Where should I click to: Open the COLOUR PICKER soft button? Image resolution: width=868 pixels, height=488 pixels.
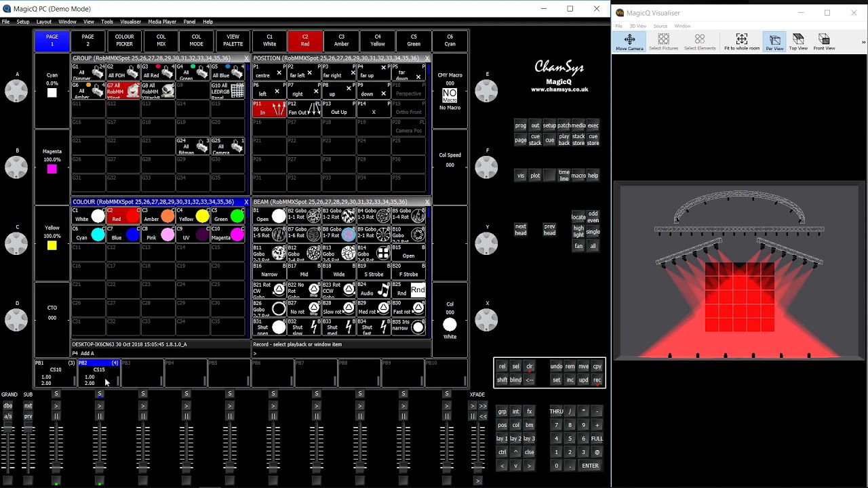124,41
